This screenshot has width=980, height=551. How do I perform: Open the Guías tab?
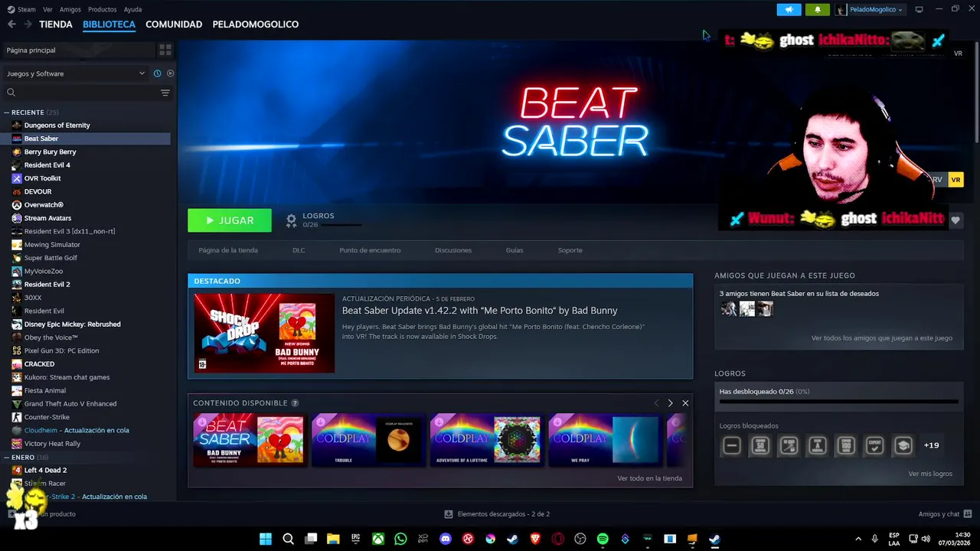tap(514, 250)
